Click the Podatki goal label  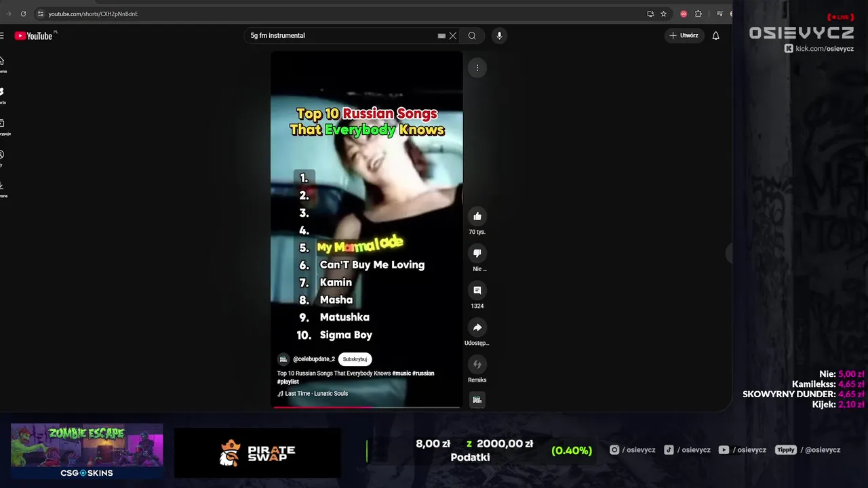pyautogui.click(x=470, y=457)
